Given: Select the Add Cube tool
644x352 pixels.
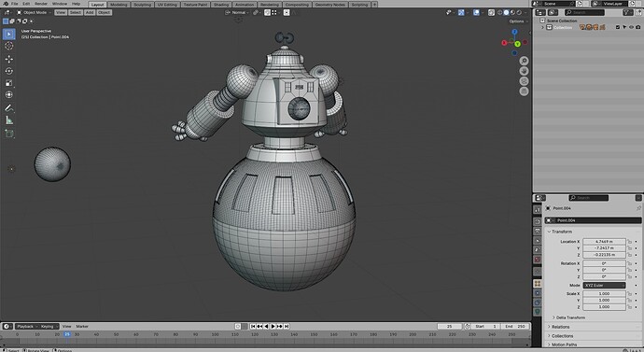Looking at the screenshot, I should point(9,134).
